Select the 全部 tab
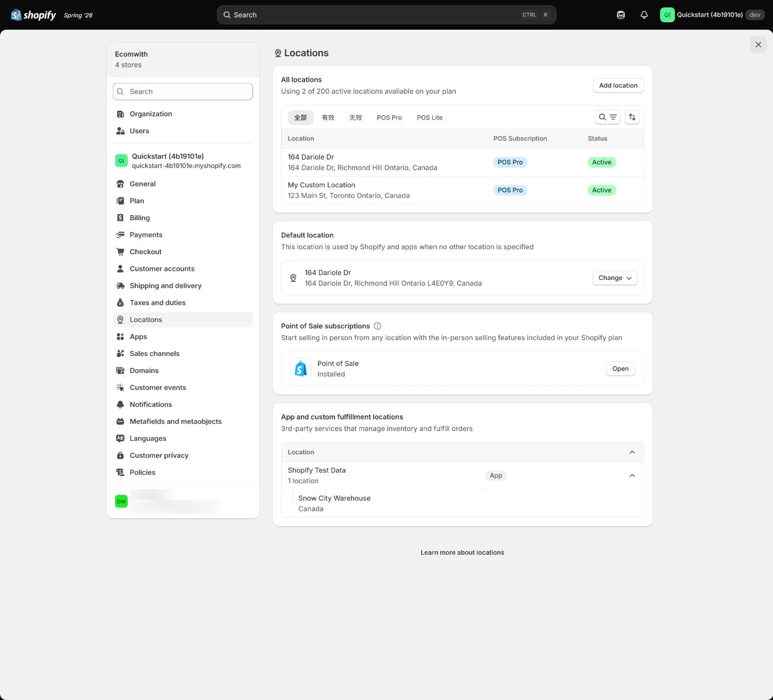 click(301, 118)
